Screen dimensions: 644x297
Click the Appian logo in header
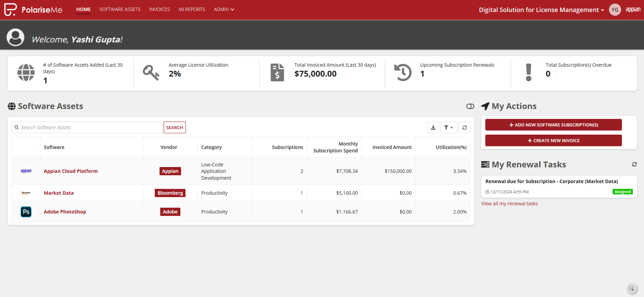pos(633,10)
